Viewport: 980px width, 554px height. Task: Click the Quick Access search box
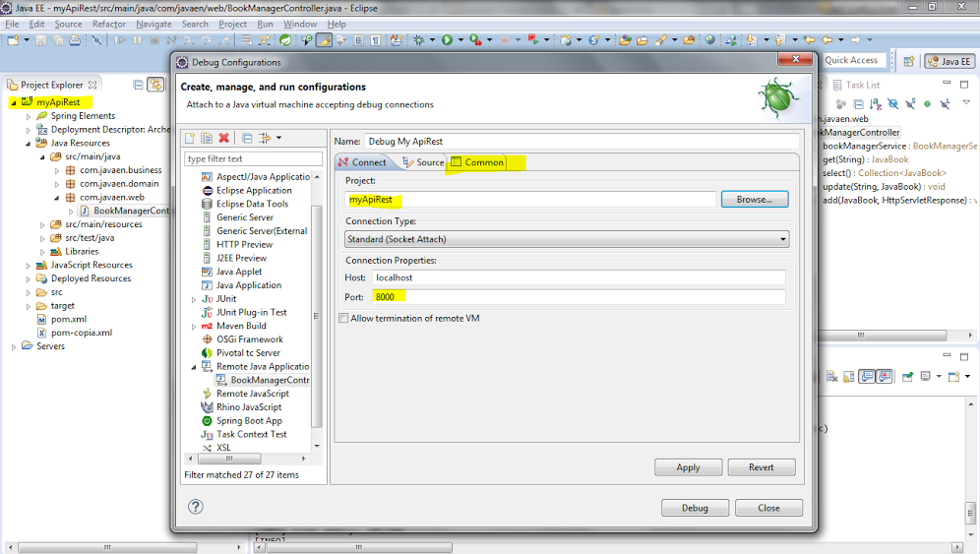coord(854,60)
